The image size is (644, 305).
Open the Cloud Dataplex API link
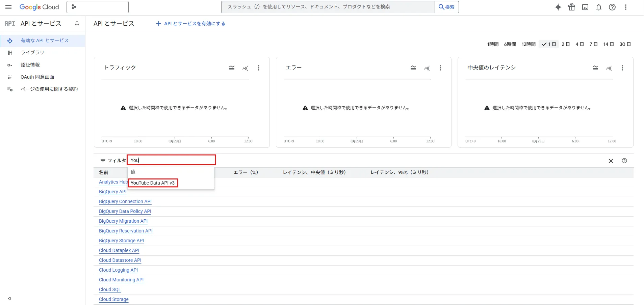[x=119, y=251]
